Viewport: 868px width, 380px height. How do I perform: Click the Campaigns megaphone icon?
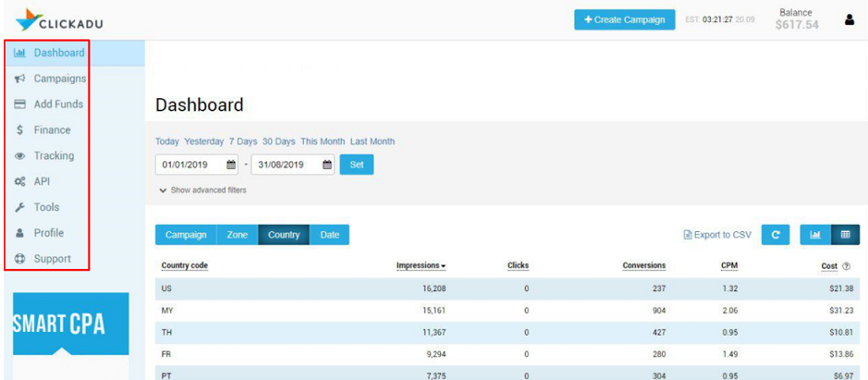point(20,79)
